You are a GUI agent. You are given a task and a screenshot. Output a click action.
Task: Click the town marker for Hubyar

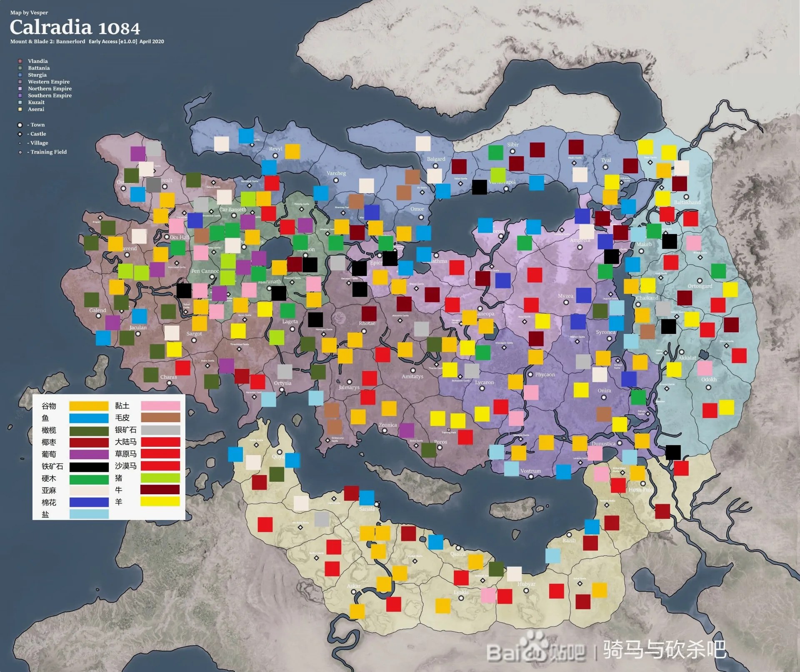526,590
